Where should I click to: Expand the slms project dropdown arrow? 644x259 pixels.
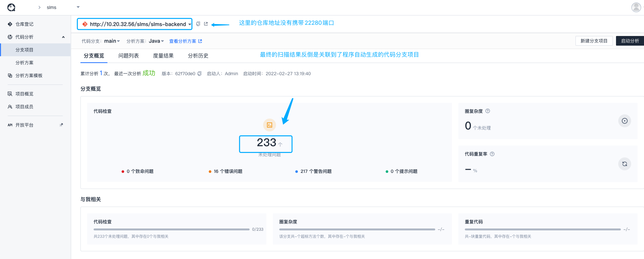(78, 7)
